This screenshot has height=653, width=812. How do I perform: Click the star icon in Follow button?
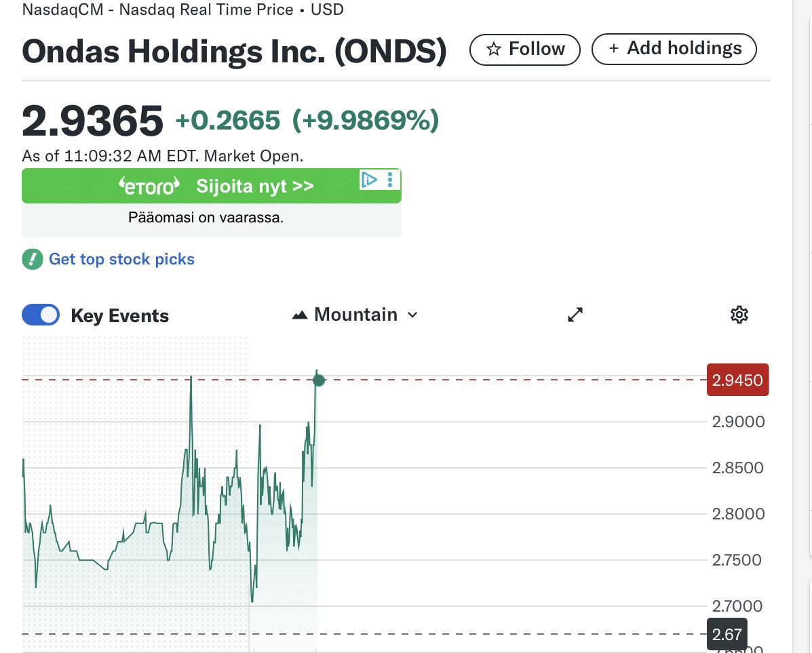coord(495,50)
